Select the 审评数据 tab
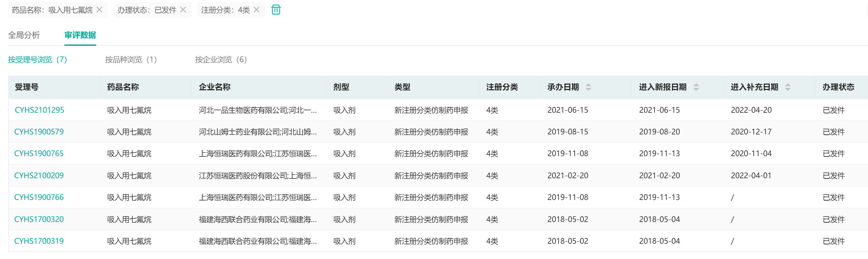 (x=80, y=35)
